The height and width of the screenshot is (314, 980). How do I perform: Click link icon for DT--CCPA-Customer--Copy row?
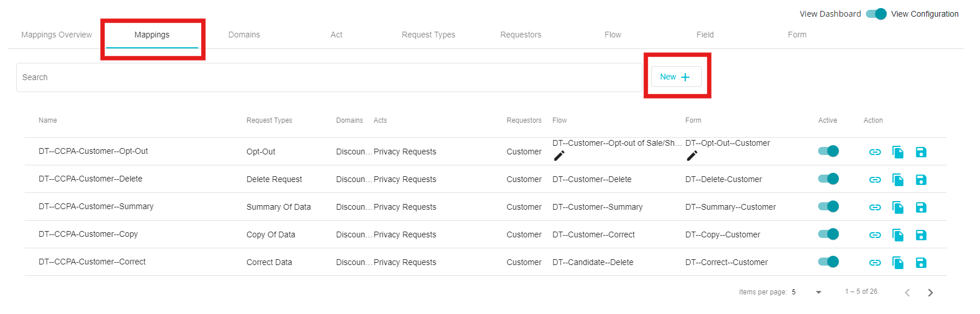tap(875, 235)
